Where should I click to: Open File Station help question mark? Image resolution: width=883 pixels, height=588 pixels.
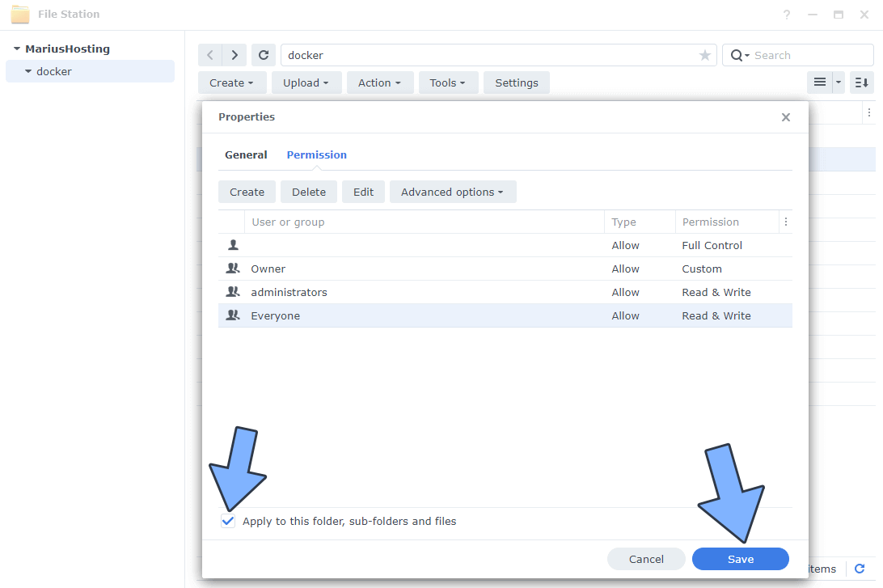787,15
